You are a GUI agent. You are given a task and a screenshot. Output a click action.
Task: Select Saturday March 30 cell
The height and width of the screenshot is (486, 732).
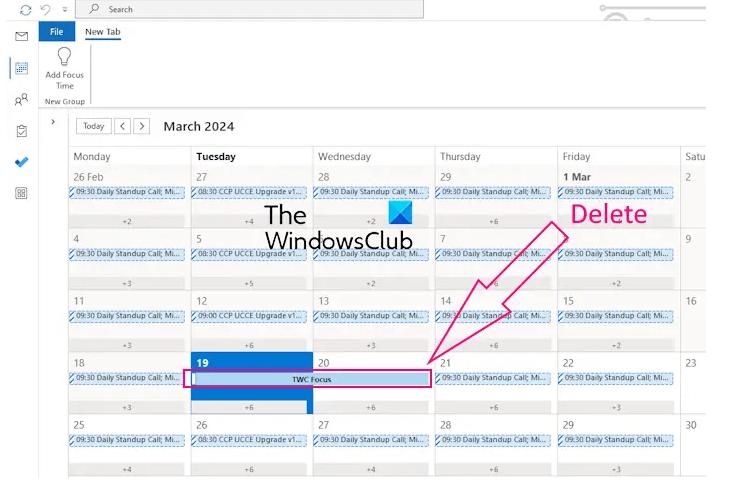pos(693,445)
